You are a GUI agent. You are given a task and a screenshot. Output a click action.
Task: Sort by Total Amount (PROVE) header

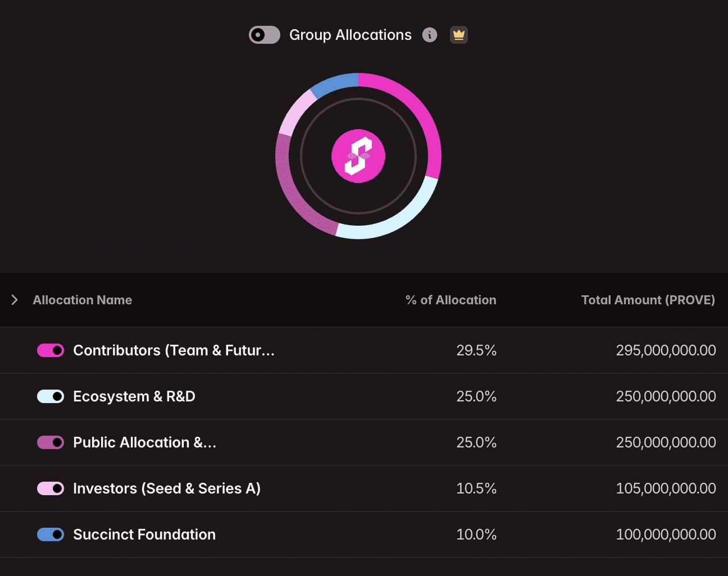tap(648, 300)
